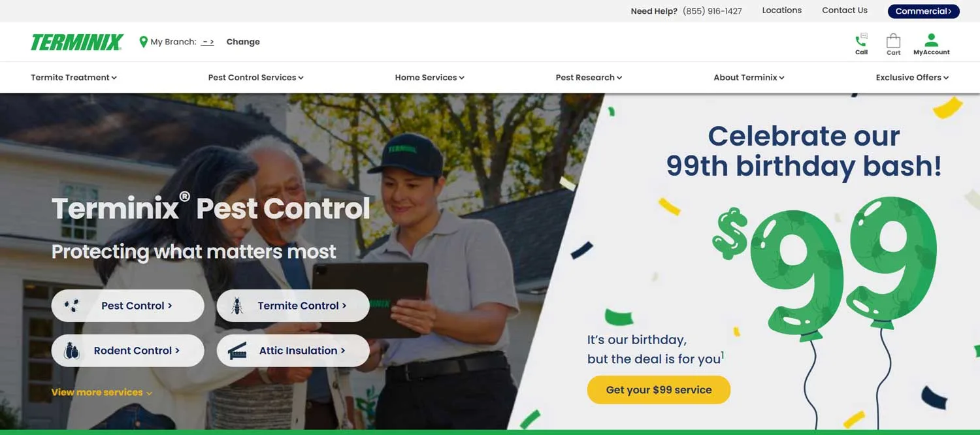The height and width of the screenshot is (435, 980).
Task: Select the Attic Insulation icon button
Action: [x=293, y=351]
